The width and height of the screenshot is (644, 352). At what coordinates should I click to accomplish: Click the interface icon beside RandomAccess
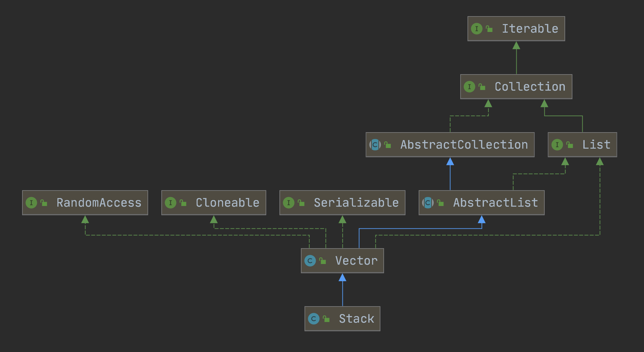(31, 203)
